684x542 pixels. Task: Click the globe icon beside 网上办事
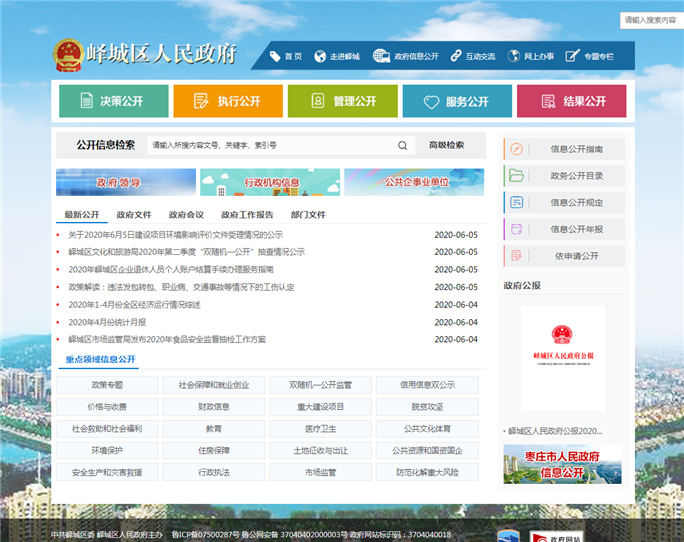(513, 56)
